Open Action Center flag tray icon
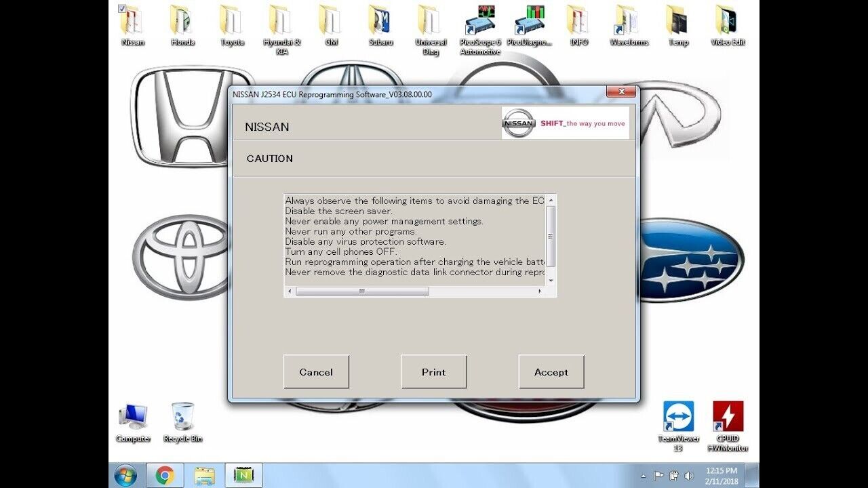This screenshot has height=488, width=868. tap(658, 476)
